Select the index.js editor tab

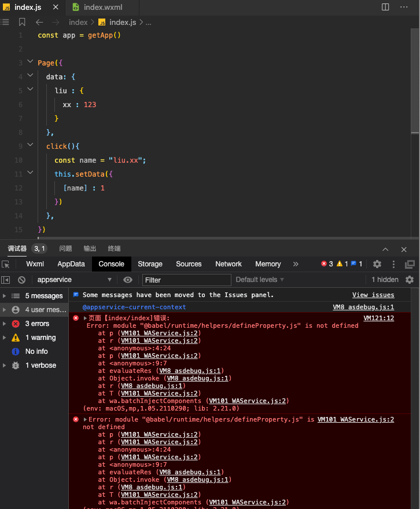(x=28, y=7)
